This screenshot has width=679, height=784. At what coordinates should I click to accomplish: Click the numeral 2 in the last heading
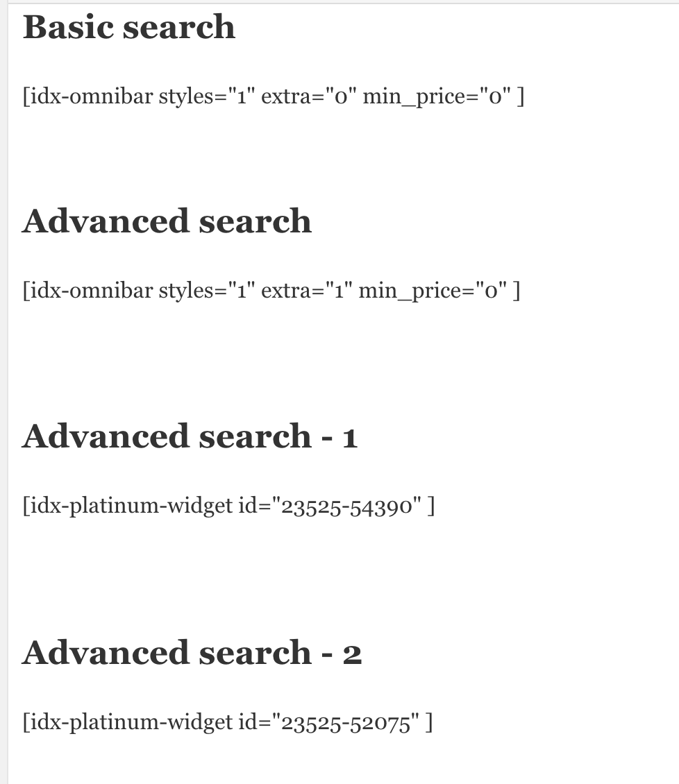pos(352,654)
